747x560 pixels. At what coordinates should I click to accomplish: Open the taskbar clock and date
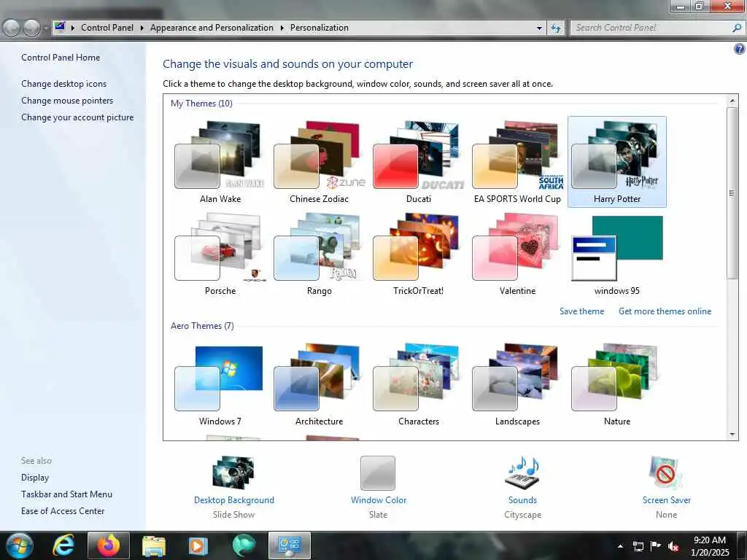pyautogui.click(x=710, y=546)
